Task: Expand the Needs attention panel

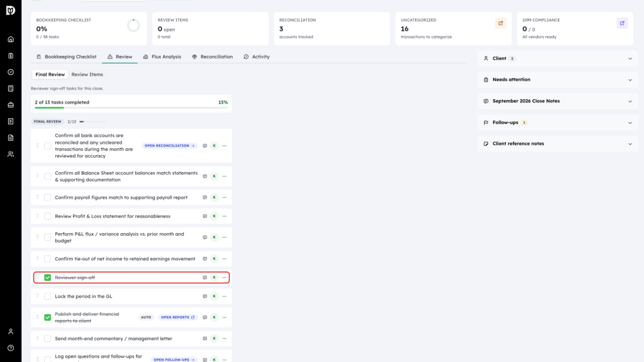Action: click(558, 80)
